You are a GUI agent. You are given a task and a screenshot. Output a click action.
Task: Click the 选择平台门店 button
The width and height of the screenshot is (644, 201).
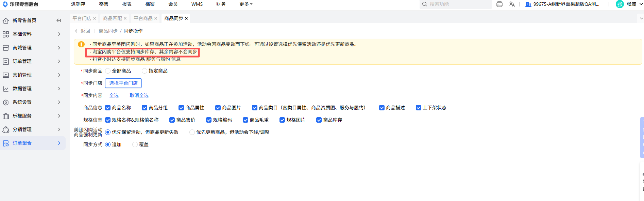pos(123,83)
